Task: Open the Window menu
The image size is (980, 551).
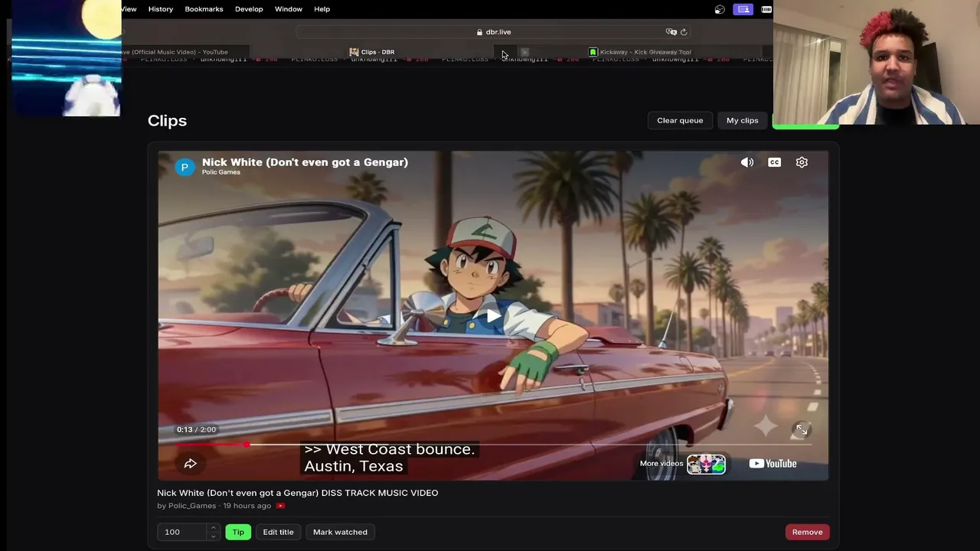Action: coord(289,9)
